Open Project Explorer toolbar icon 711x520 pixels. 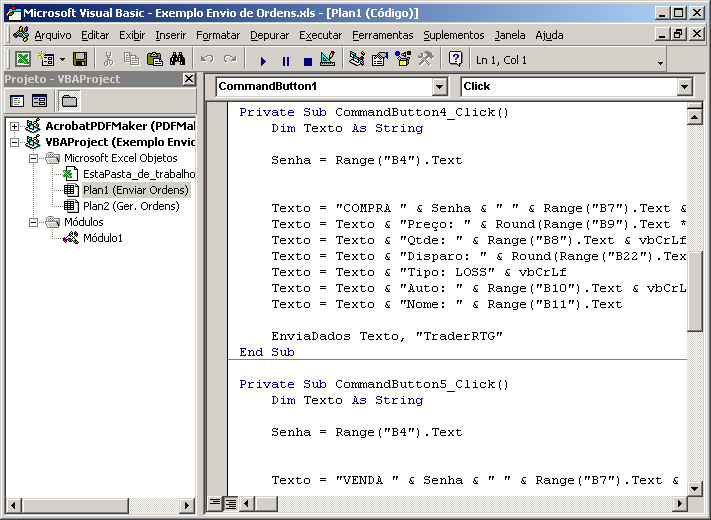(x=357, y=59)
